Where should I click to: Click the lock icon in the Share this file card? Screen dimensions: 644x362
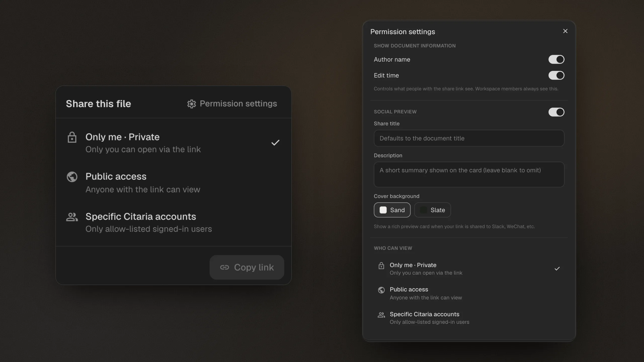click(72, 137)
